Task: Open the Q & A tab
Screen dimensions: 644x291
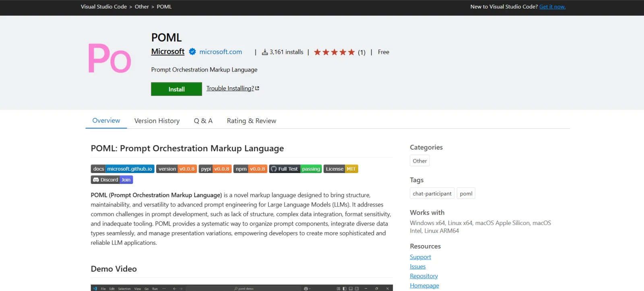Action: coord(203,121)
